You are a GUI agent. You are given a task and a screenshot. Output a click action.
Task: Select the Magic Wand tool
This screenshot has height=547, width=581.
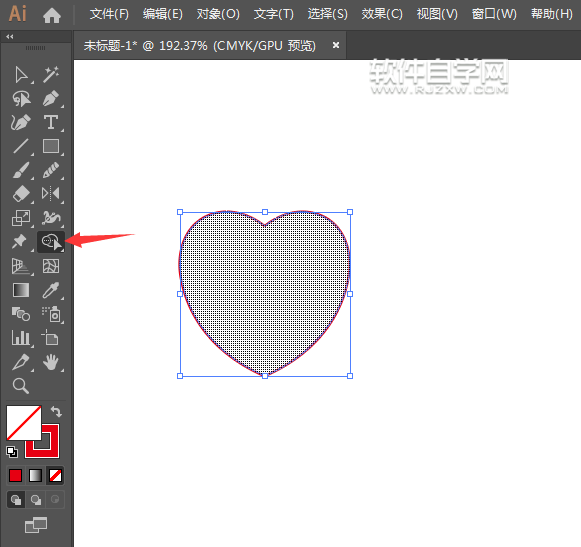click(51, 74)
